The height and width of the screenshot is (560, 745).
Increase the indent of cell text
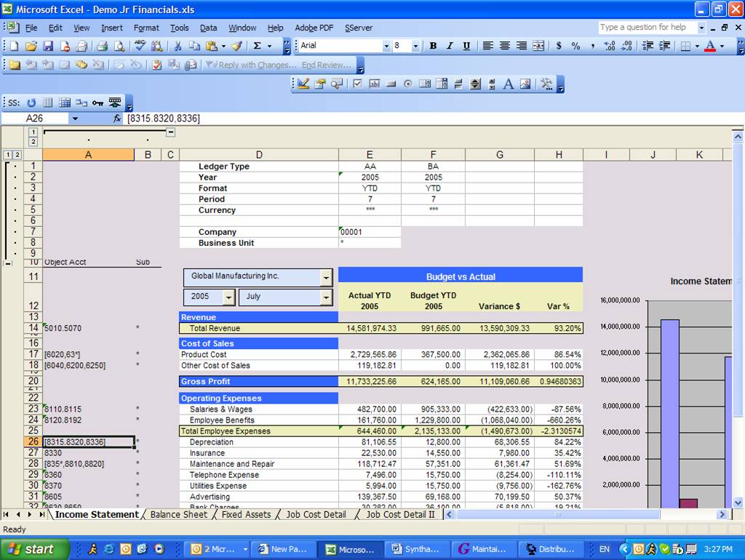664,46
